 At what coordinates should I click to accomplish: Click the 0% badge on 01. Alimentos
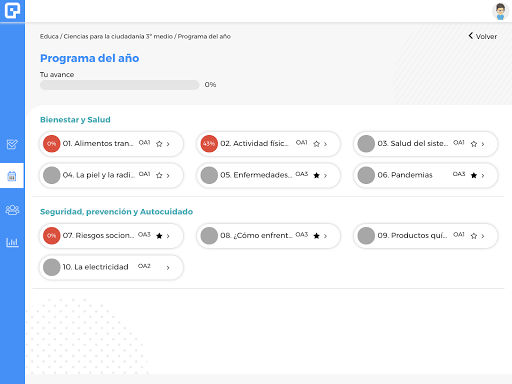tap(51, 144)
